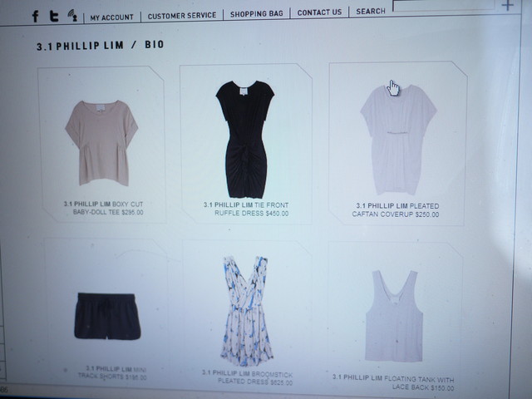Open the Twitter icon link
The width and height of the screenshot is (532, 399).
53,16
